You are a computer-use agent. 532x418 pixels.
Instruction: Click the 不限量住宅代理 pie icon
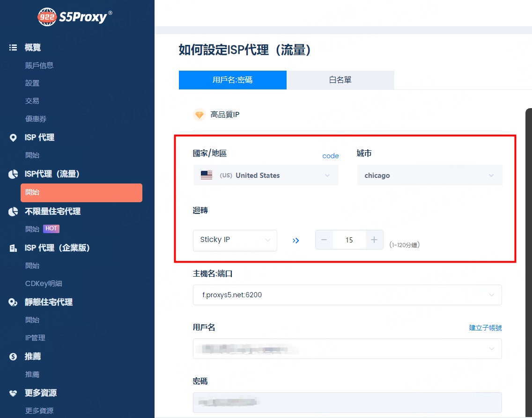coord(13,212)
